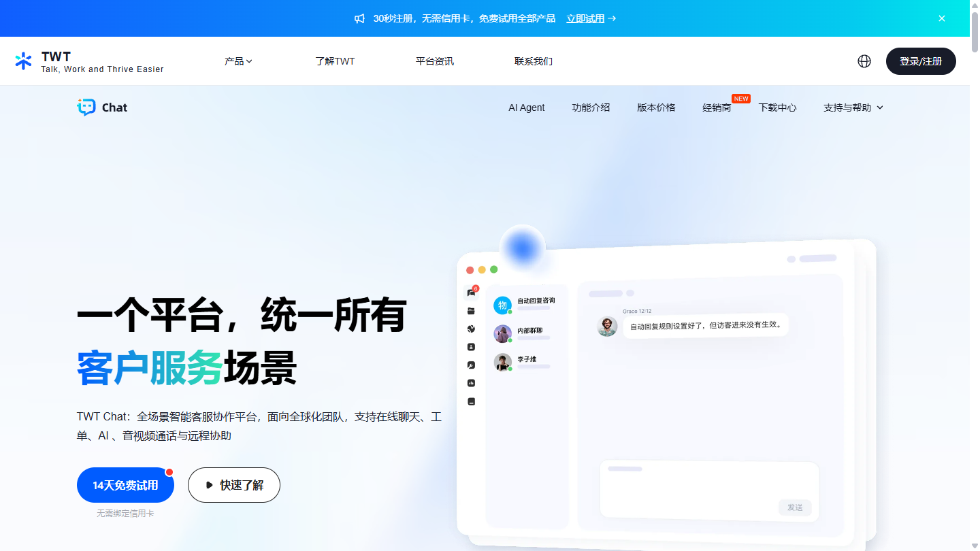The width and height of the screenshot is (980, 551).
Task: Open the 功能介绍 page
Action: coord(591,107)
